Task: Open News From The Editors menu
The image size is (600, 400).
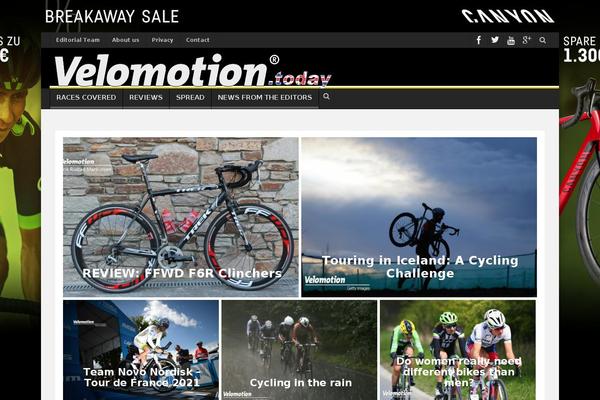Action: (x=265, y=98)
